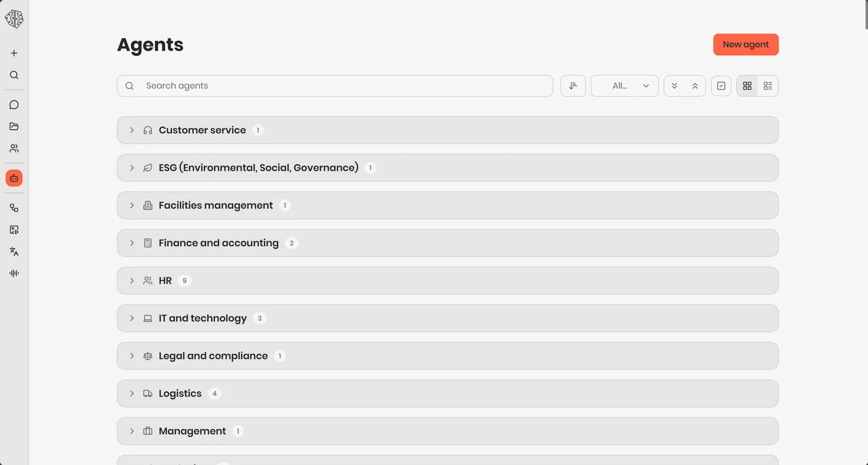Open the image generation icon in sidebar
This screenshot has width=868, height=465.
[14, 230]
